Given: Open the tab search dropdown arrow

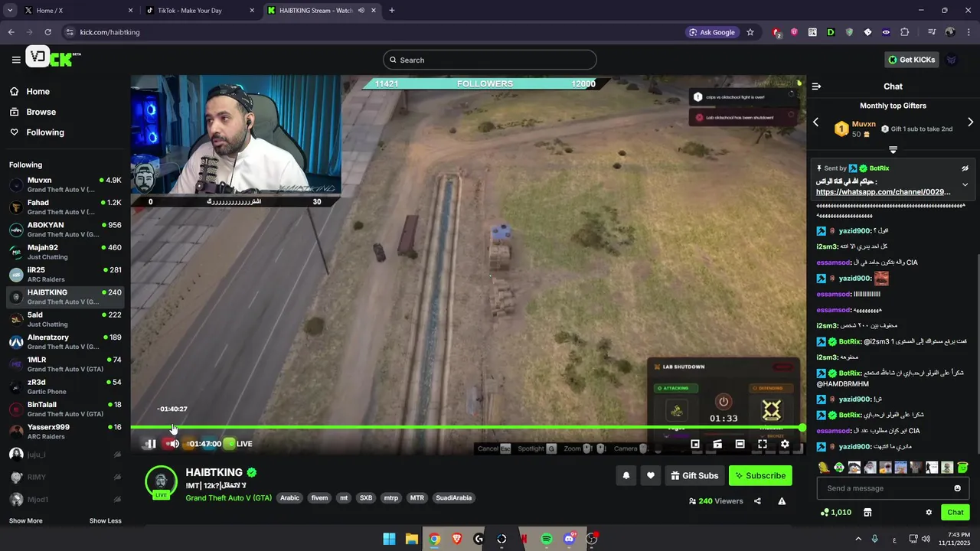Looking at the screenshot, I should click(9, 11).
